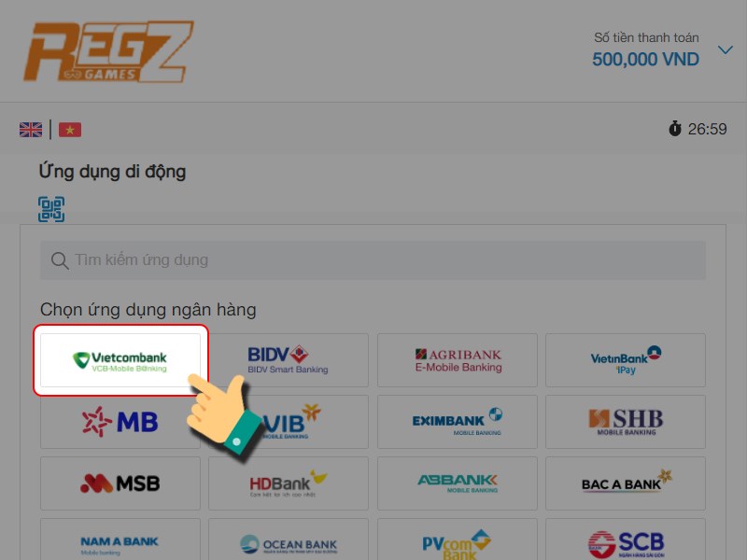The width and height of the screenshot is (747, 560).
Task: Choose BIDV Smart Banking app
Action: [289, 360]
